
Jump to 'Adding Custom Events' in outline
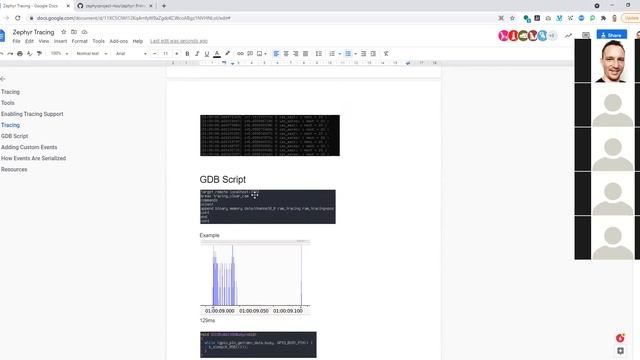[x=29, y=147]
